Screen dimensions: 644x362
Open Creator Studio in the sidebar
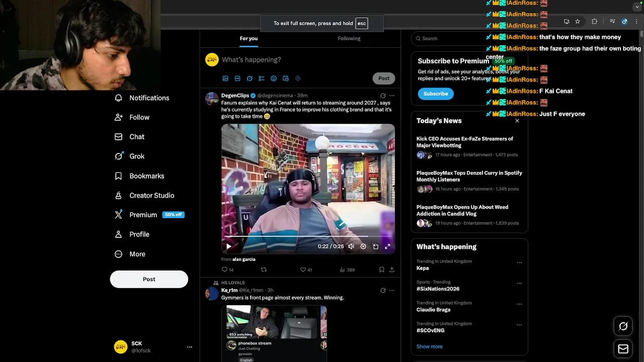(x=144, y=196)
